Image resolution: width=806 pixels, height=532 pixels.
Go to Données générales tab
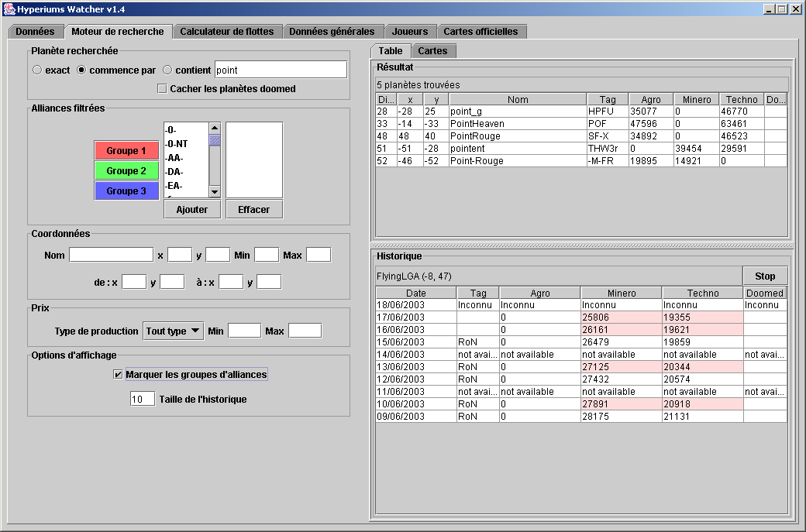click(x=332, y=31)
